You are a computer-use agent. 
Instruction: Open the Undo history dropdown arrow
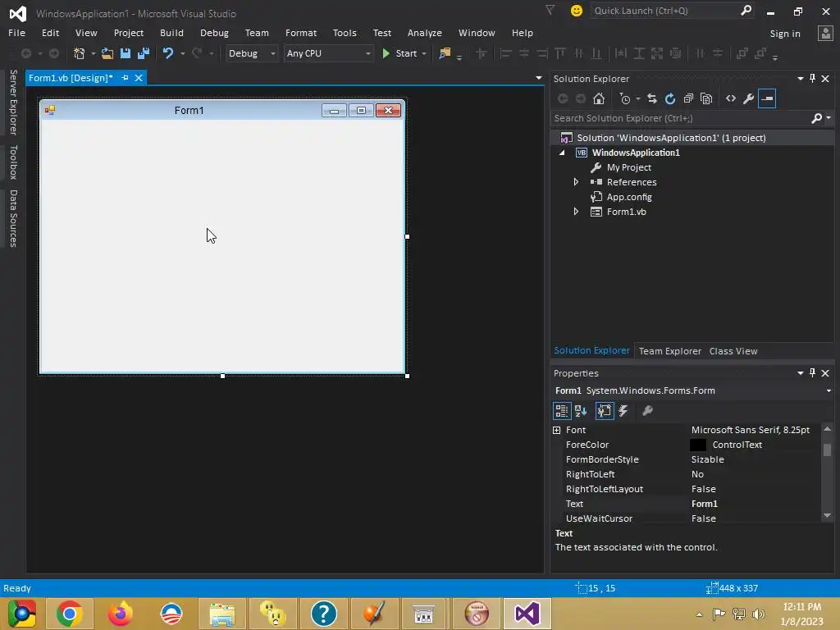tap(182, 53)
